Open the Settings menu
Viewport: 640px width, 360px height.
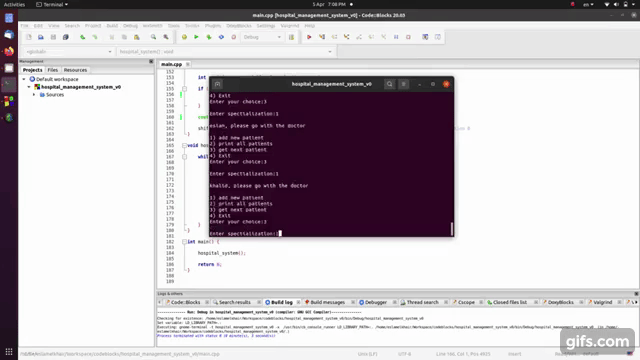[x=266, y=25]
